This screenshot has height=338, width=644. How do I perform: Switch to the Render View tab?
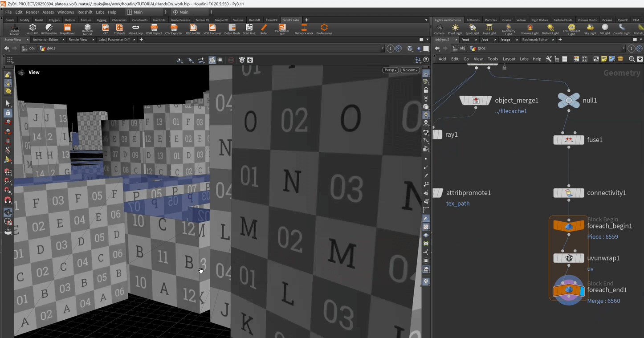[x=78, y=40]
